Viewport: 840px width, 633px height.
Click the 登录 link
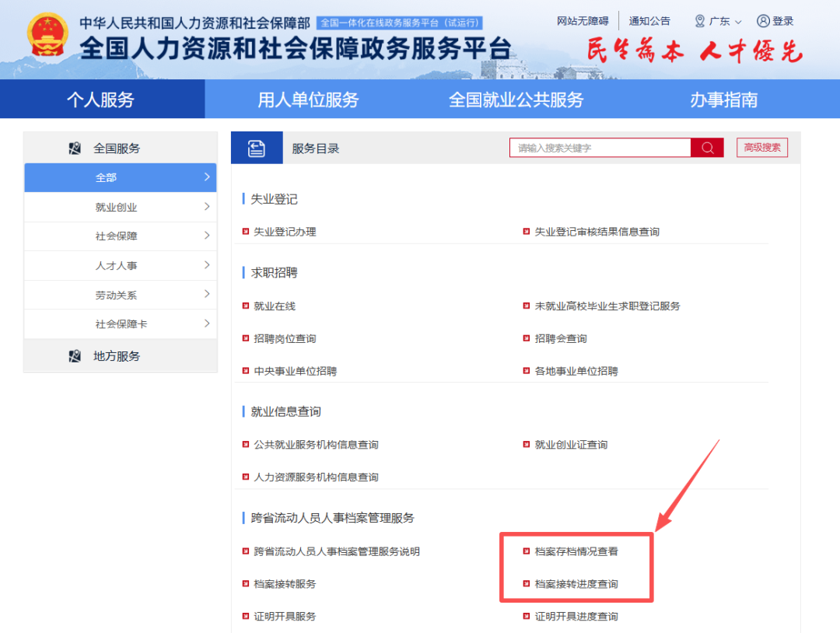click(x=782, y=21)
